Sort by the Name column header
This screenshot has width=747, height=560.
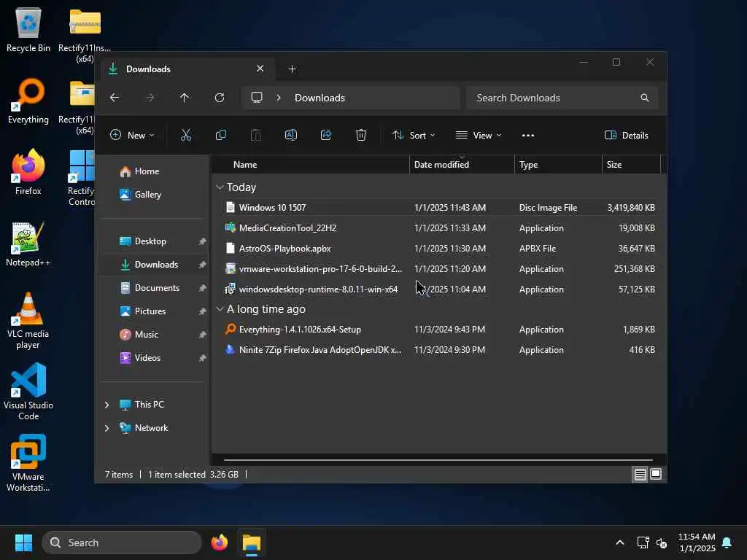pos(311,165)
